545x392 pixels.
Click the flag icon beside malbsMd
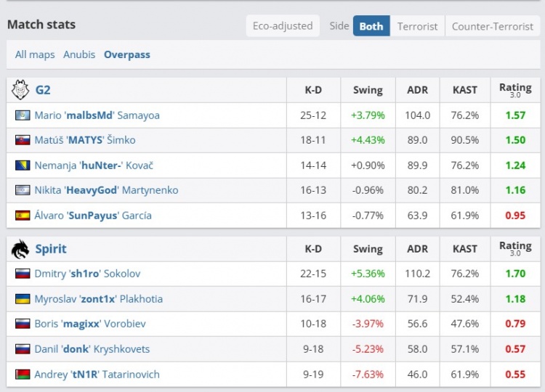pos(23,115)
